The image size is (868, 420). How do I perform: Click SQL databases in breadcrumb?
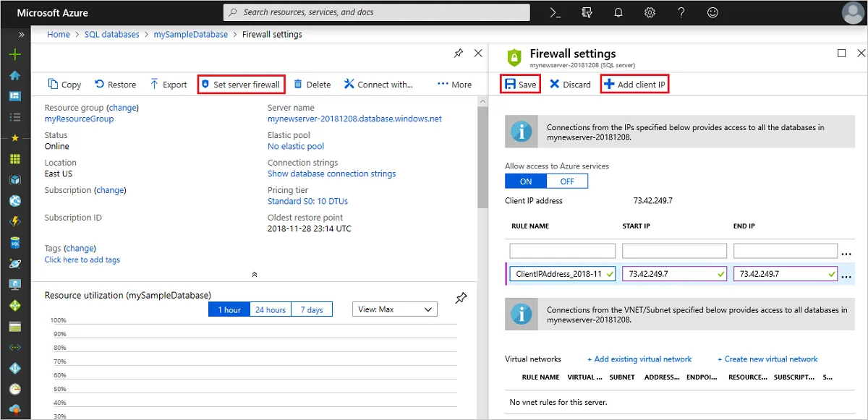[111, 34]
